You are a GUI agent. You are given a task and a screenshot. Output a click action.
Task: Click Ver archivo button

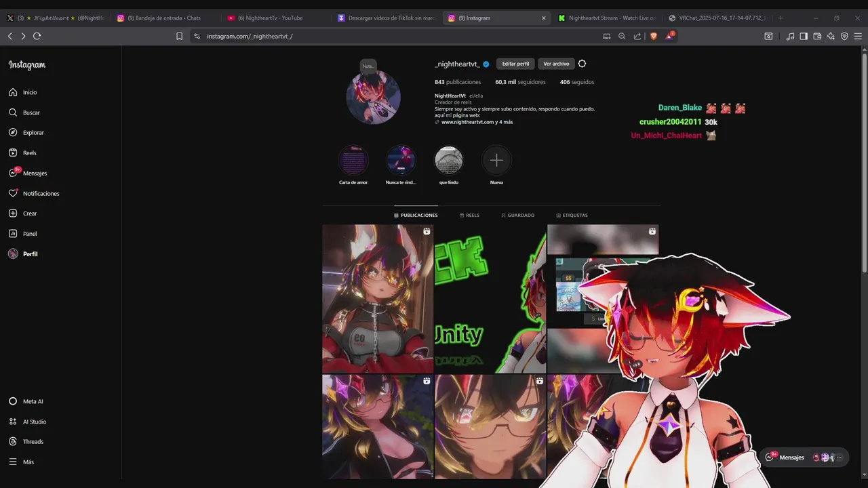[x=556, y=64]
